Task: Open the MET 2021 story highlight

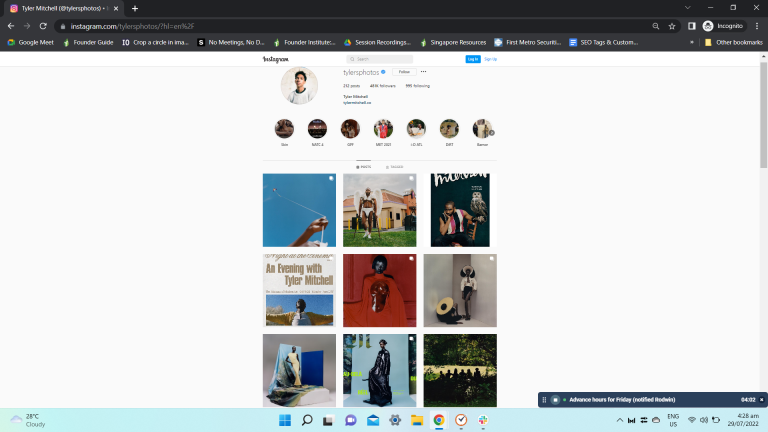Action: [383, 129]
